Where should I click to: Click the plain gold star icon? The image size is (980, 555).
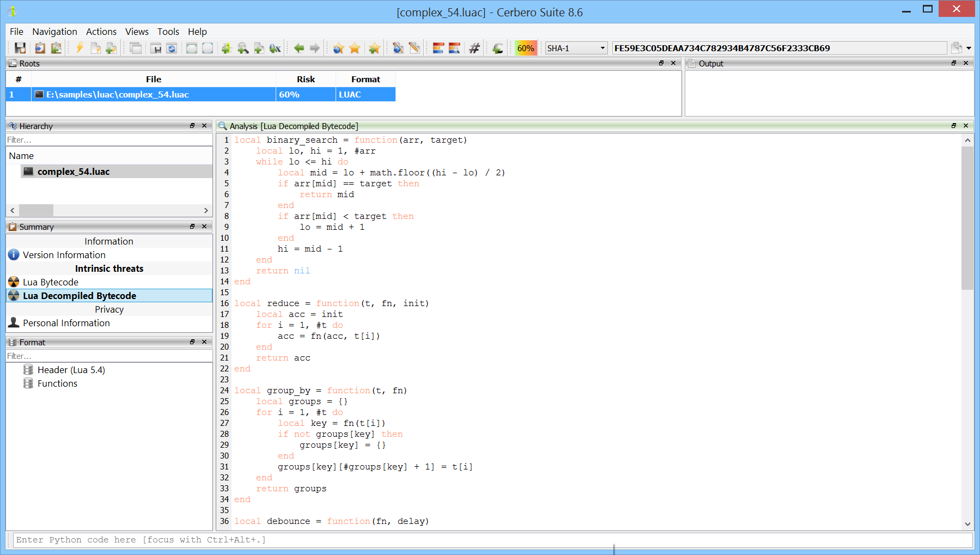click(355, 48)
